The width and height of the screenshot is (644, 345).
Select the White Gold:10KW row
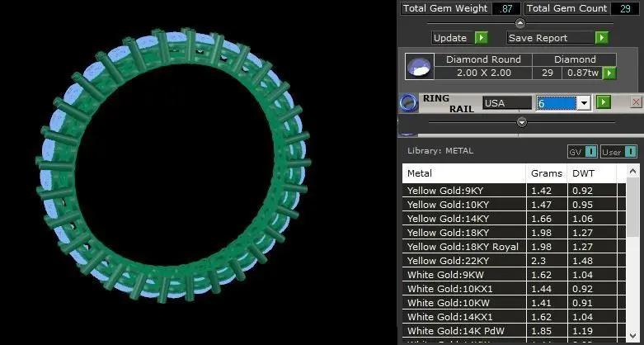coord(514,303)
